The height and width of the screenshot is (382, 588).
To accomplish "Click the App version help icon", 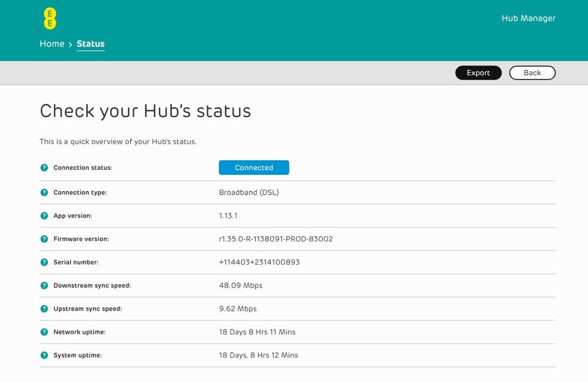I will pos(44,216).
